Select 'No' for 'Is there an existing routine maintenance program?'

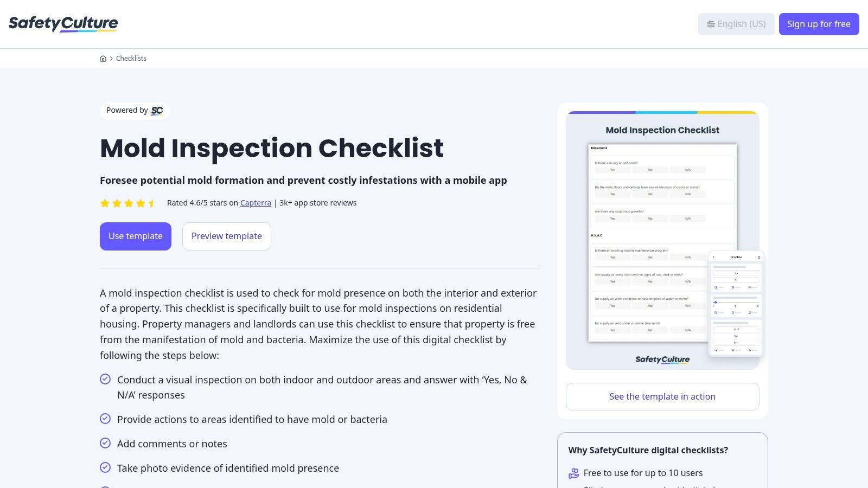[x=650, y=257]
